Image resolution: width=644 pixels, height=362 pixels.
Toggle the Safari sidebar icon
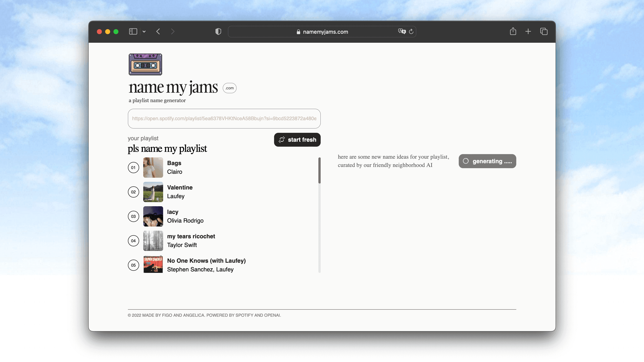[133, 31]
